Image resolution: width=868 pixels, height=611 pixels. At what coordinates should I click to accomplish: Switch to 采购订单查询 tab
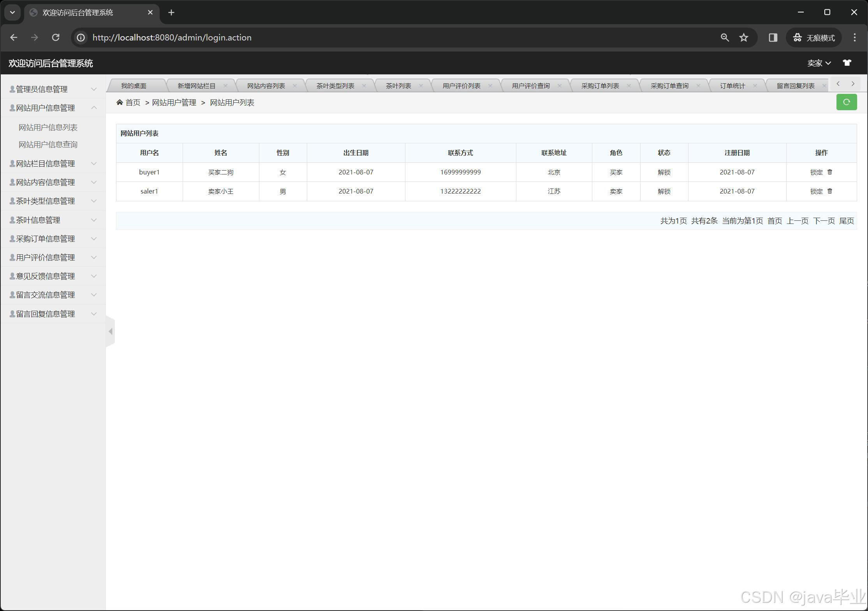point(669,86)
